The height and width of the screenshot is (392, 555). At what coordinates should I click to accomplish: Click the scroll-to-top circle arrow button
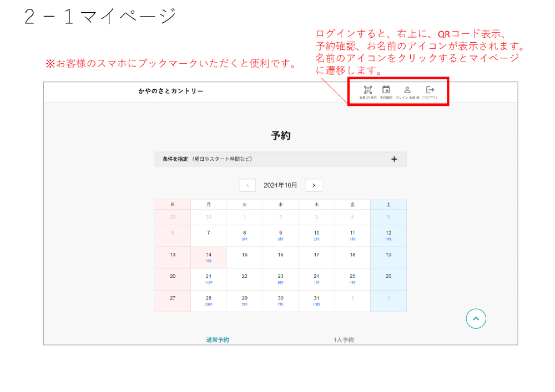pos(476,318)
